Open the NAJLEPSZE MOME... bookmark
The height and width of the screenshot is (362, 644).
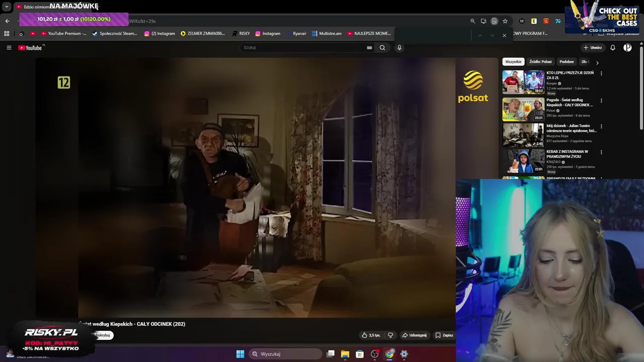coord(369,34)
